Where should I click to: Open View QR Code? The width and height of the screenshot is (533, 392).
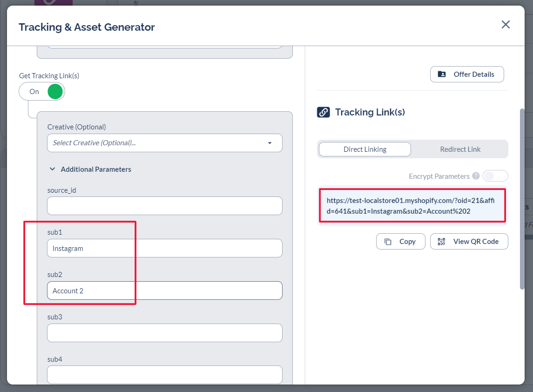point(469,242)
